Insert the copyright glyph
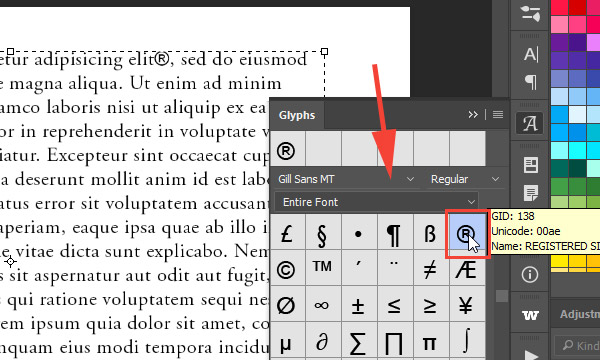 [x=287, y=268]
